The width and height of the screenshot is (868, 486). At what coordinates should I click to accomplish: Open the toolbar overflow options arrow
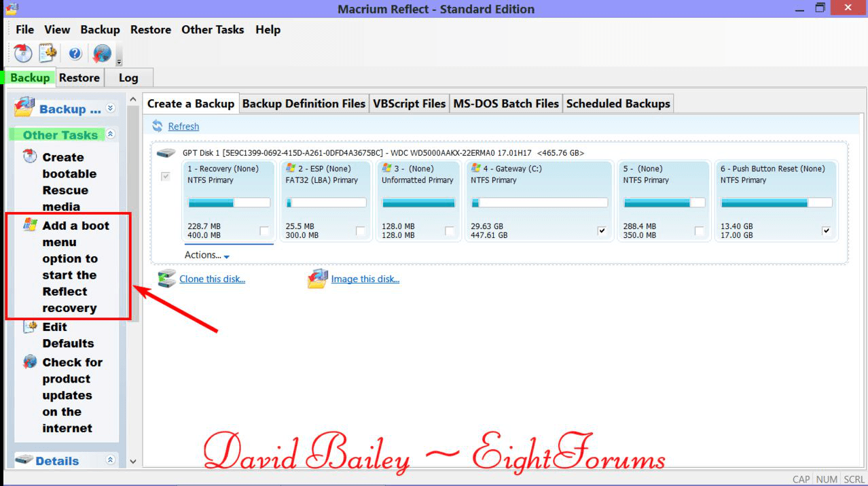tap(119, 61)
